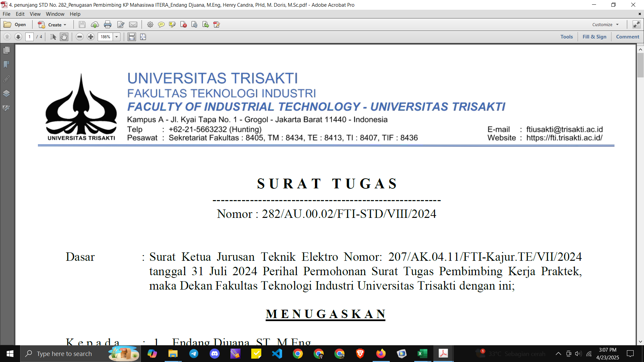Select the Highlight text tool
This screenshot has height=362, width=644.
[x=172, y=24]
